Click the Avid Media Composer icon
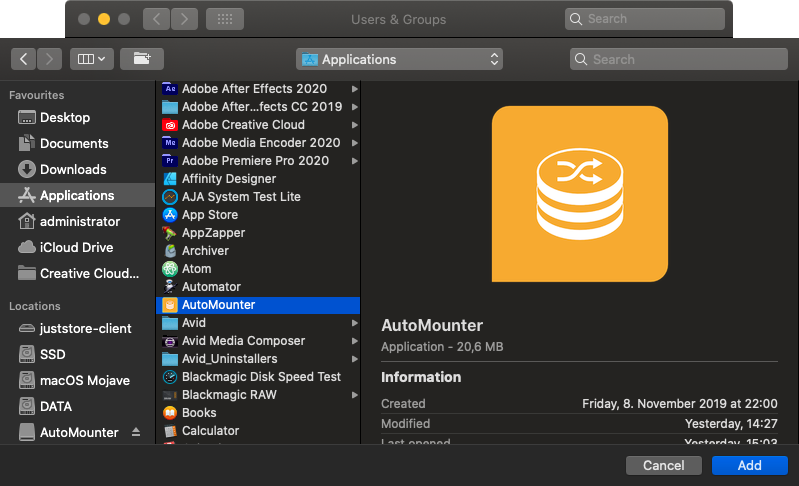Viewport: 799px width, 486px height. click(170, 341)
